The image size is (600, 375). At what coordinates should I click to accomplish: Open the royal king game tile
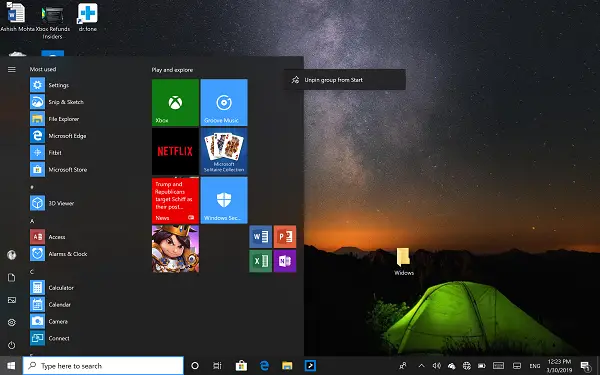(175, 249)
